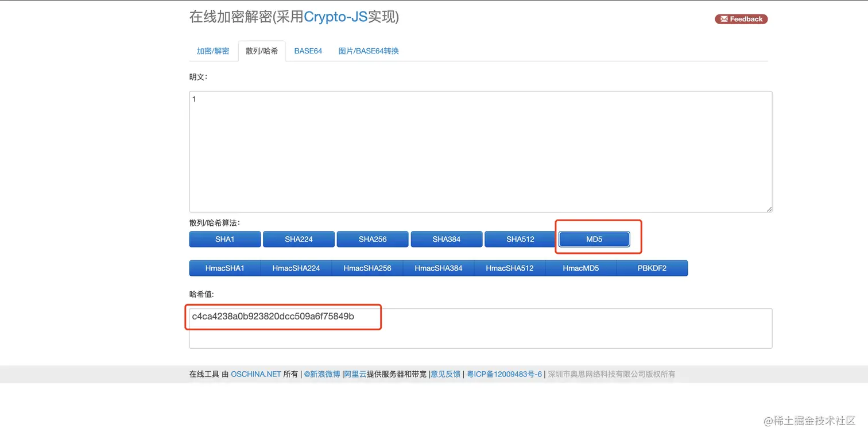The width and height of the screenshot is (868, 439).
Task: Click the SHA224 button
Action: [x=299, y=239]
